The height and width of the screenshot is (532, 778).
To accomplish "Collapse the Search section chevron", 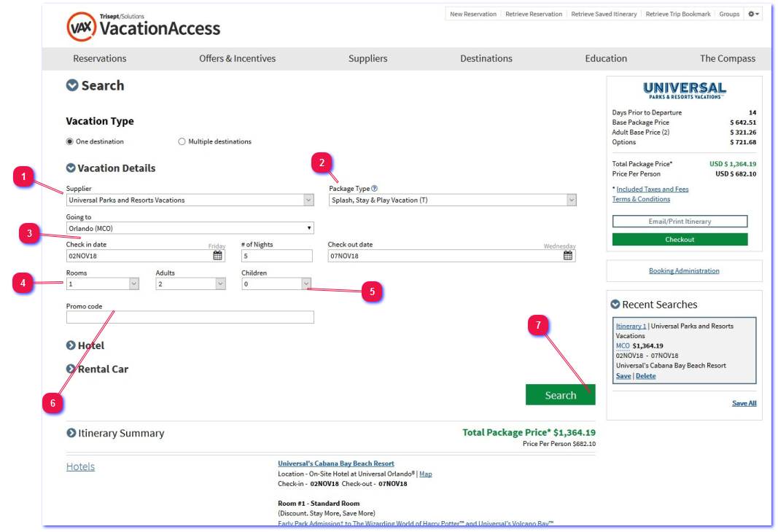I will [x=72, y=85].
